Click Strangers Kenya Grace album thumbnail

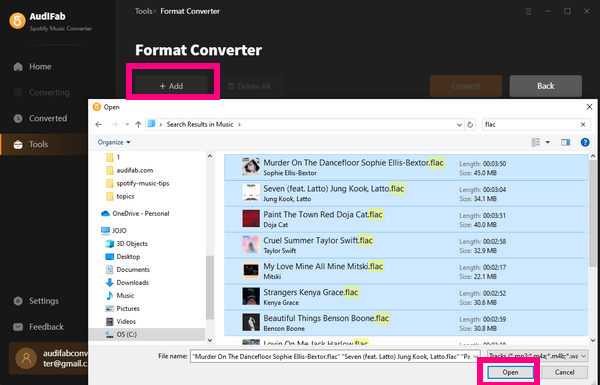[x=251, y=297]
